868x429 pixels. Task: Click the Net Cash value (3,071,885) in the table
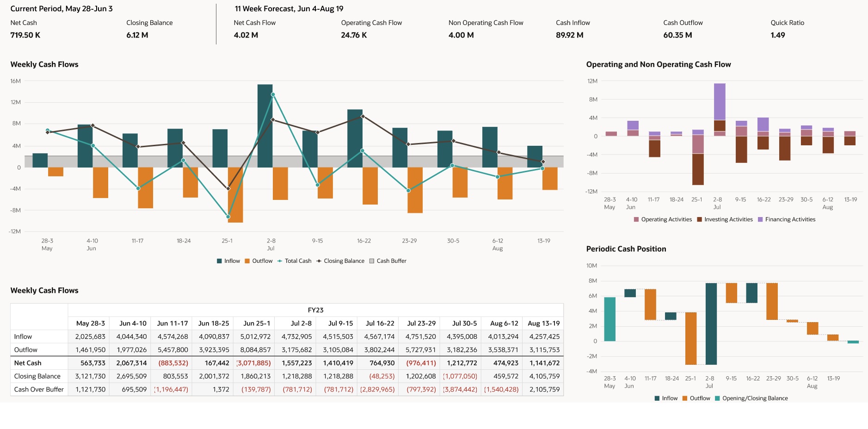(x=253, y=363)
